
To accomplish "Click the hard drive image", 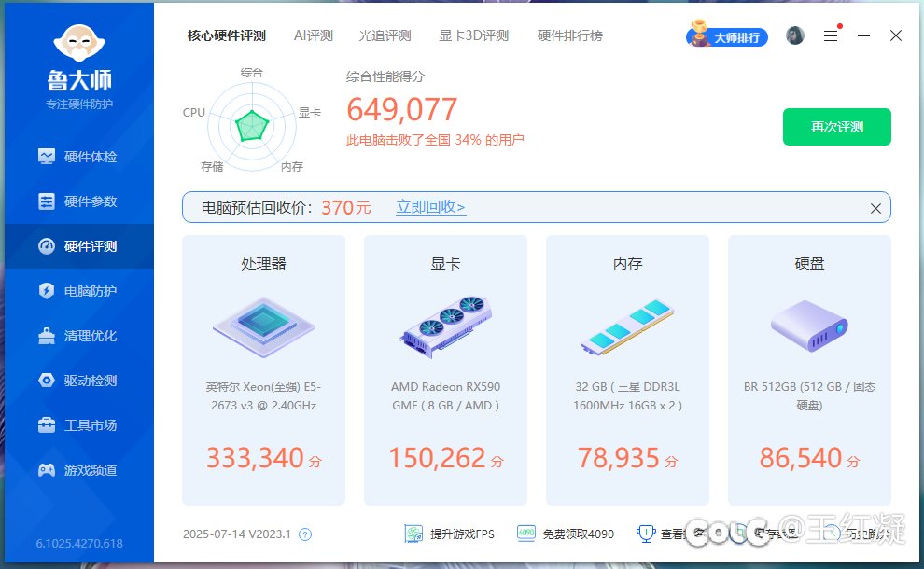I will (x=809, y=326).
